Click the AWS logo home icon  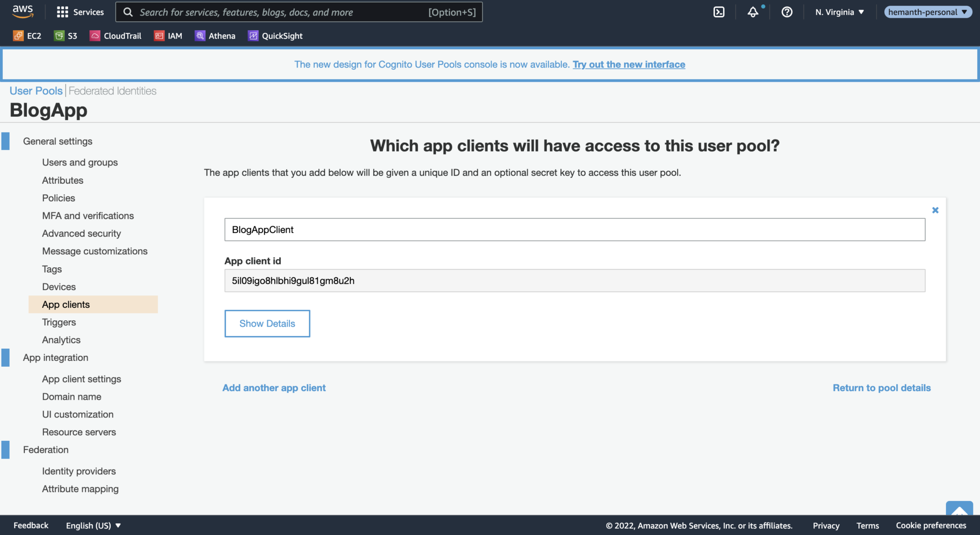pos(22,11)
